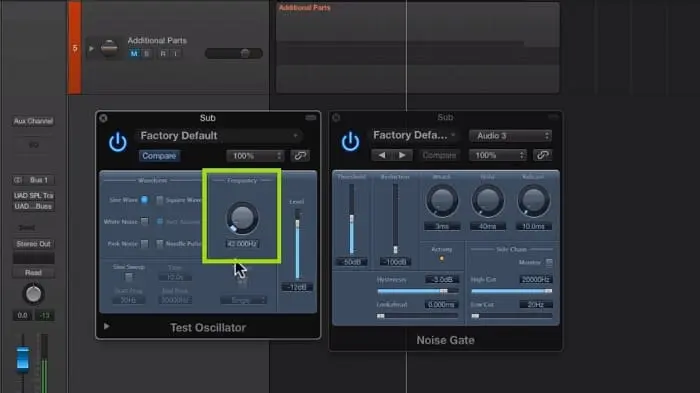The width and height of the screenshot is (700, 393).
Task: Select the Pink Noise waveform
Action: [x=144, y=243]
